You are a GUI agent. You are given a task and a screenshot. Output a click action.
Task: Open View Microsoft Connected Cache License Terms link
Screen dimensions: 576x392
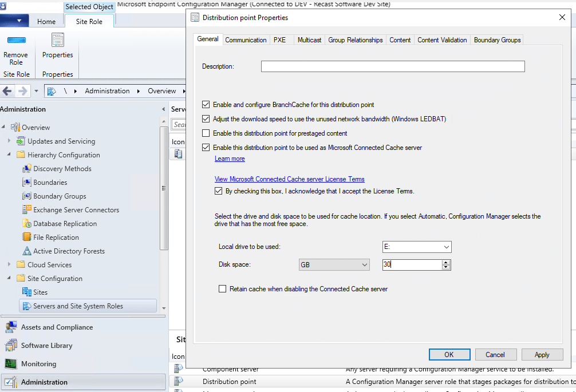[289, 179]
